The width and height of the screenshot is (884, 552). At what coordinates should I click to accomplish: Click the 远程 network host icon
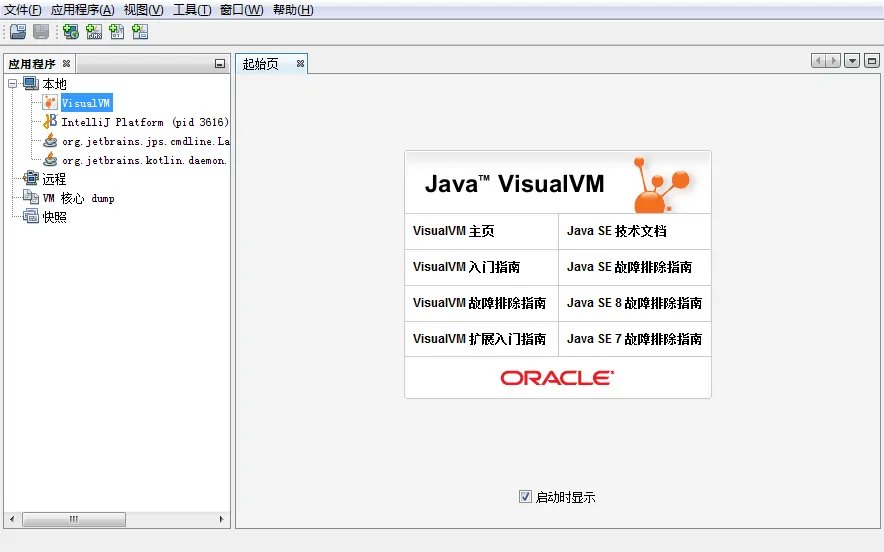coord(30,178)
